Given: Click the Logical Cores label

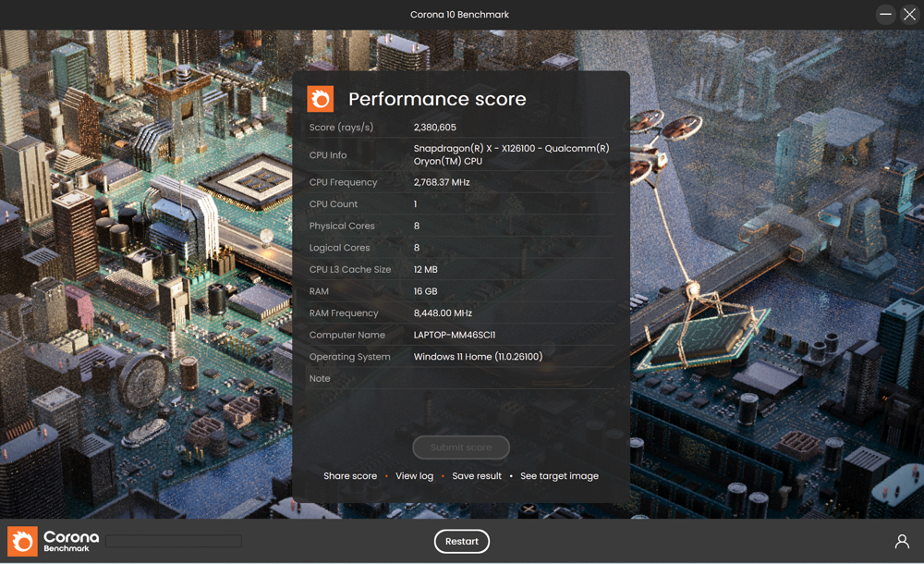Looking at the screenshot, I should pyautogui.click(x=339, y=248).
